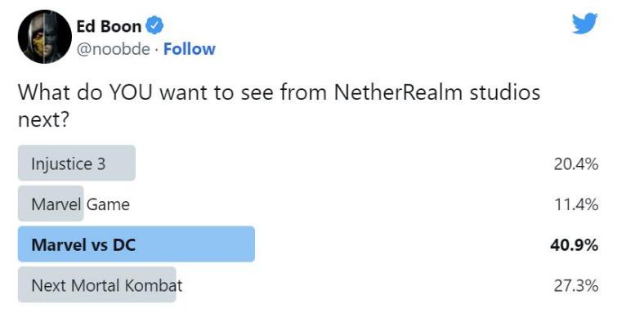Click the 11.4% result for Marvel Game
Screen dimensions: 644x309
tap(576, 204)
